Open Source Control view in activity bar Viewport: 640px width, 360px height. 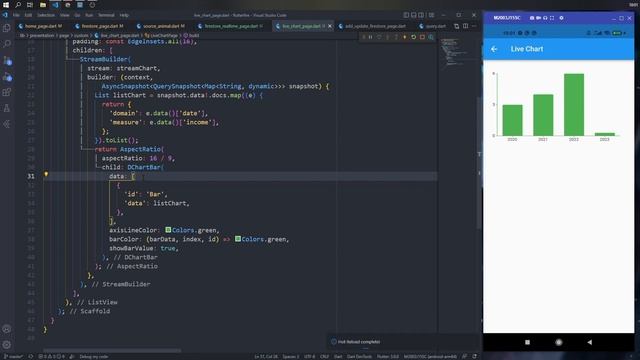pos(7,61)
